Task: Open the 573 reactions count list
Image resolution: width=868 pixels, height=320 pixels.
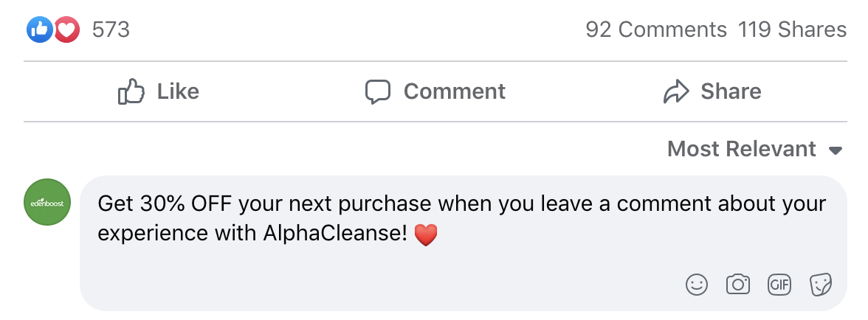Action: pos(111,29)
